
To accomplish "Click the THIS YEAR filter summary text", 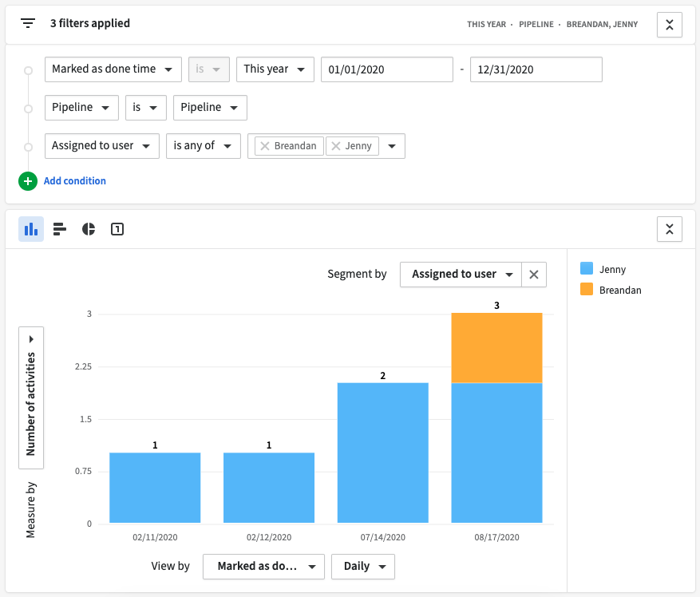I will click(x=486, y=25).
